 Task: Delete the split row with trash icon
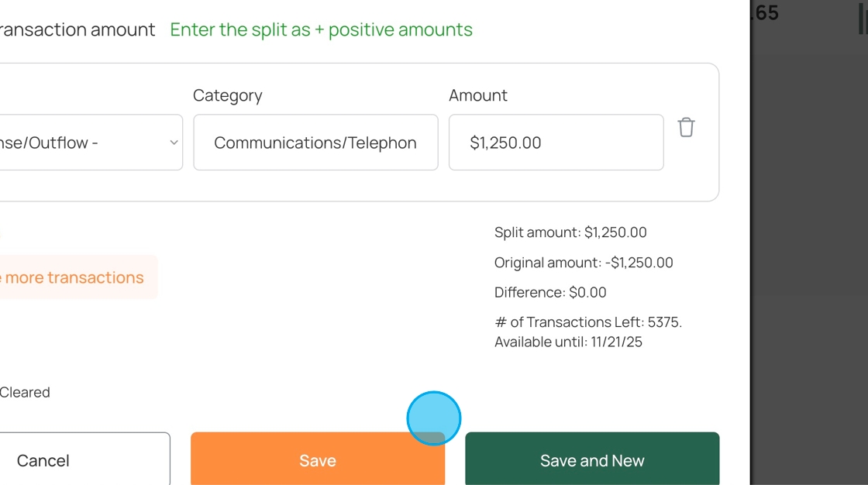(x=686, y=127)
